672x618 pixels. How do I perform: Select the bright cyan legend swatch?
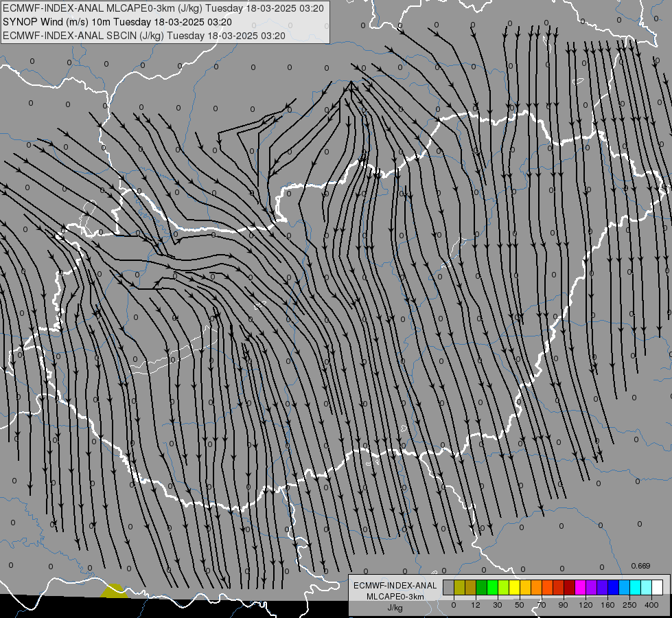pos(635,587)
